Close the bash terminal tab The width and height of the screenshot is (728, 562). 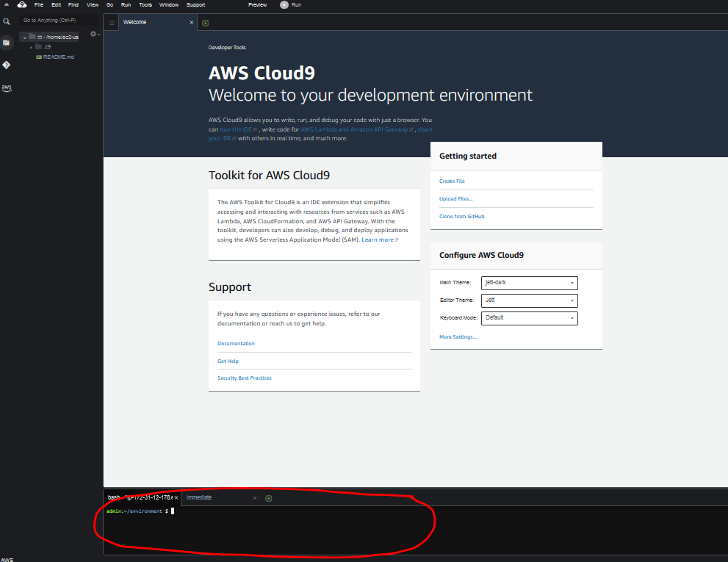click(x=176, y=497)
